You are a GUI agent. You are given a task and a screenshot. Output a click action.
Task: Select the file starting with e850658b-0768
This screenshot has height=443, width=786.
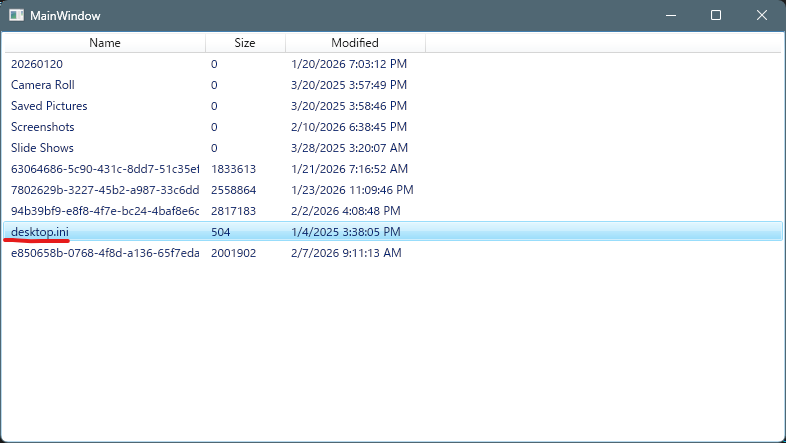click(104, 253)
